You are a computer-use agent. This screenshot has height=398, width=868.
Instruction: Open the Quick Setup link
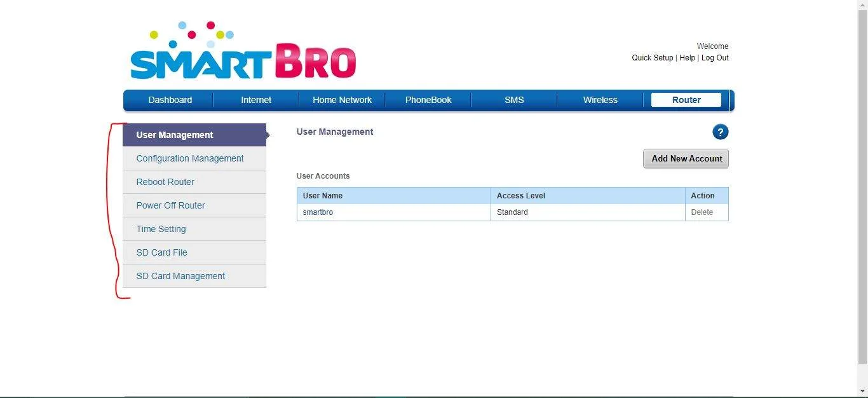pos(652,58)
